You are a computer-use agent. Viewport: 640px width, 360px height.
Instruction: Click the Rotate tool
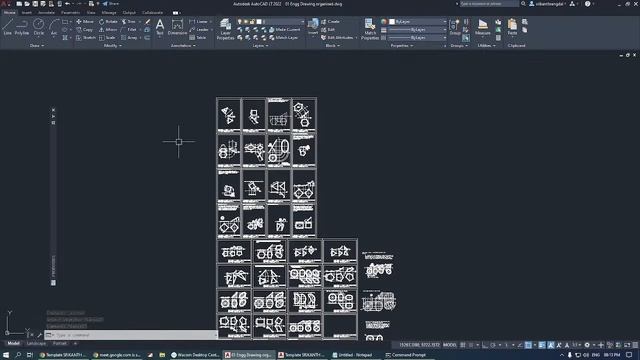108,22
